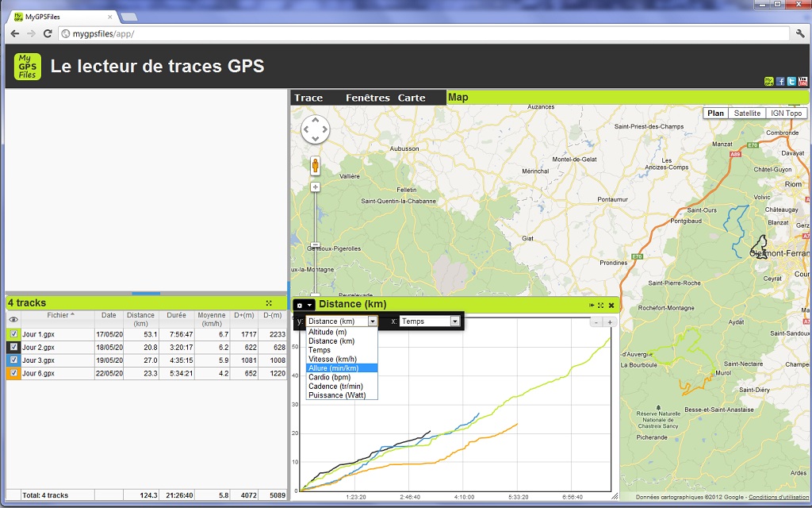The height and width of the screenshot is (508, 812).
Task: Click the graph zoom out minus button
Action: click(596, 322)
